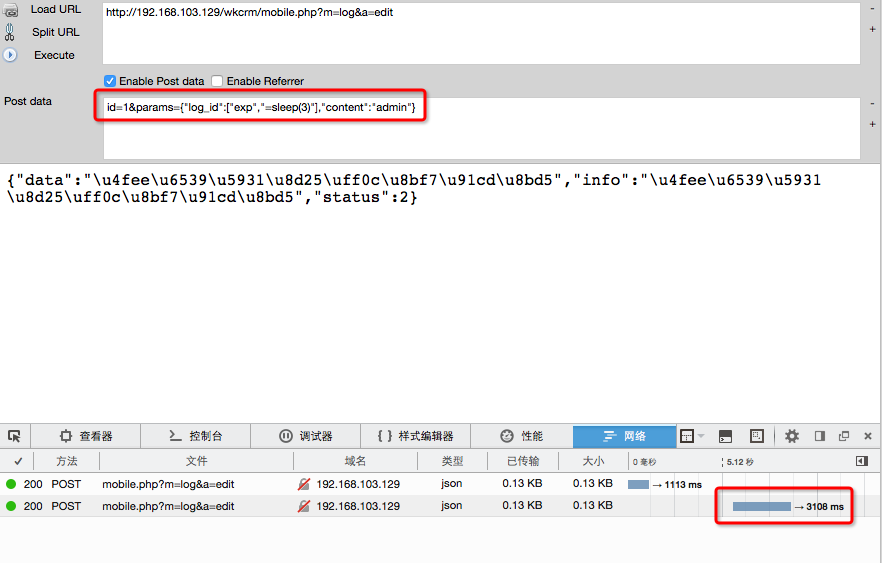Switch to the 控制台 console tab
The image size is (882, 563).
coord(195,436)
